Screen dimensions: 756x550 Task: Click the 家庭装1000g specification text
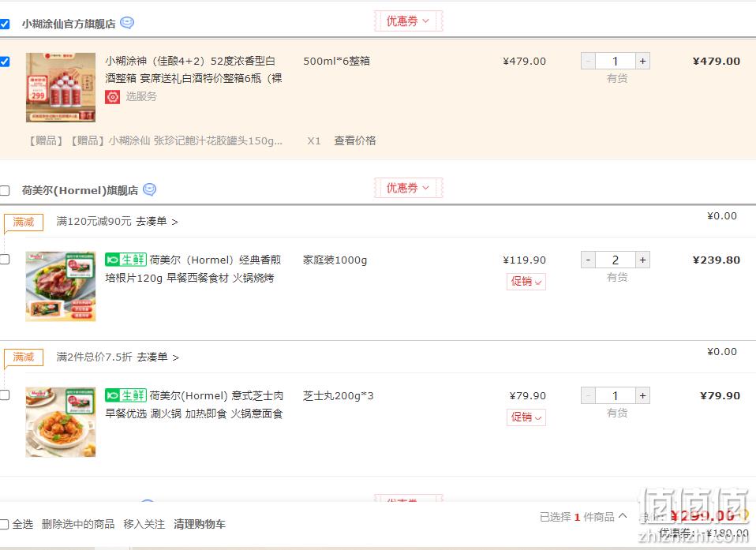335,260
